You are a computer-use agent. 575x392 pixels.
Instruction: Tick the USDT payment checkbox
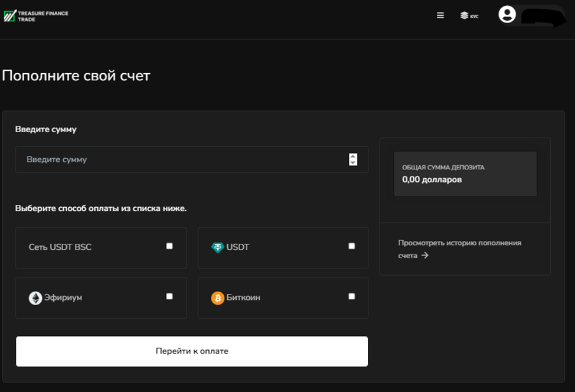click(x=352, y=246)
